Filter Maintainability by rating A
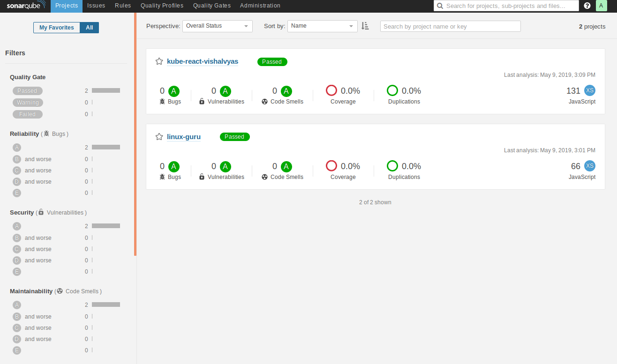 pyautogui.click(x=17, y=305)
